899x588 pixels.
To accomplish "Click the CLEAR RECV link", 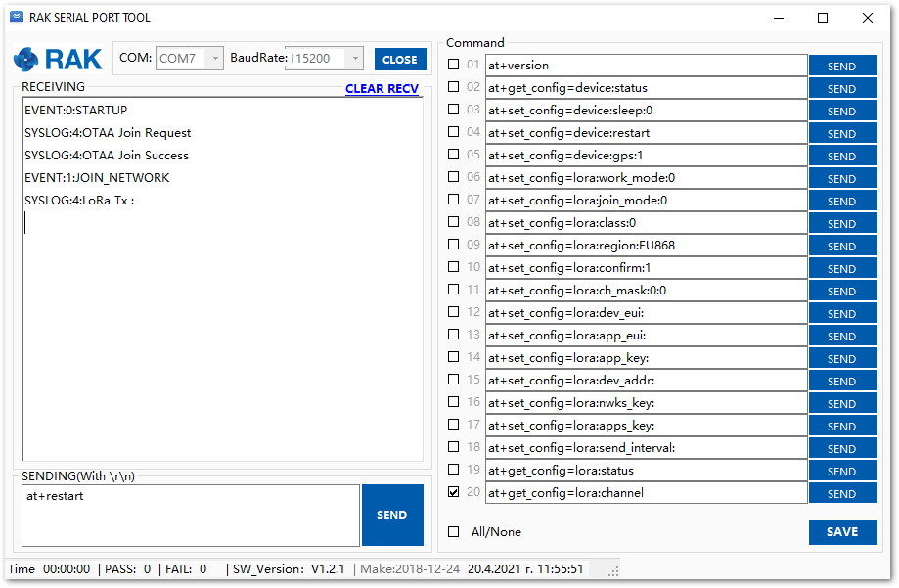I will (x=382, y=89).
